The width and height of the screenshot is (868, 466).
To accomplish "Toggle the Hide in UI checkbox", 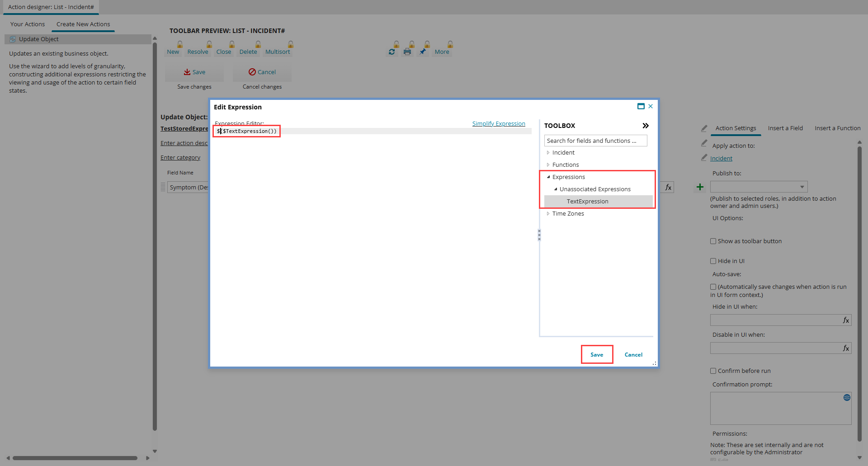I will click(x=713, y=261).
